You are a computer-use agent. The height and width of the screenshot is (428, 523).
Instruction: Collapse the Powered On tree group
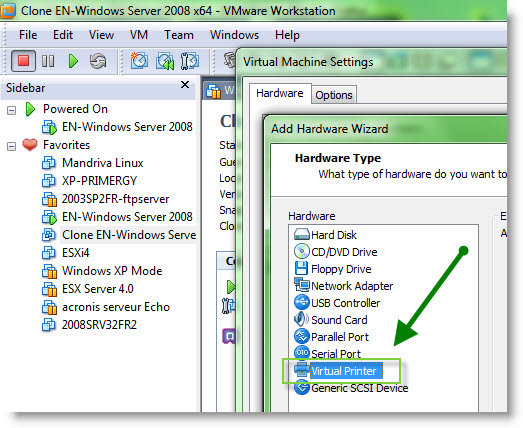[11, 110]
